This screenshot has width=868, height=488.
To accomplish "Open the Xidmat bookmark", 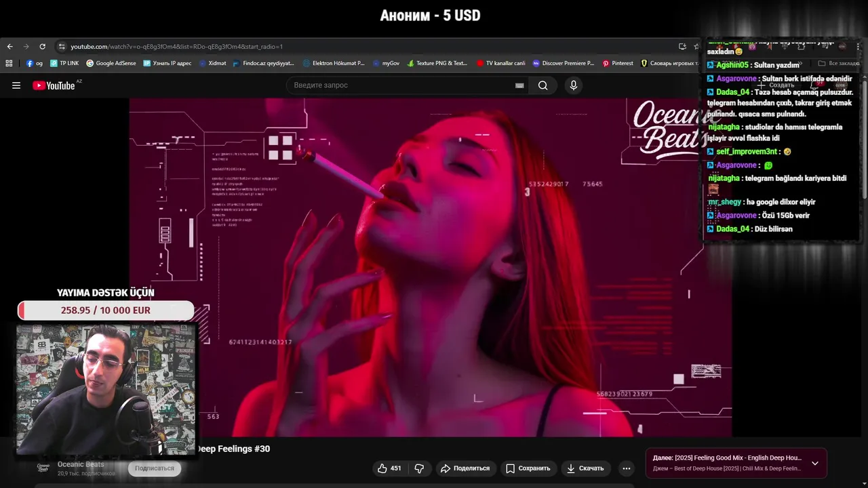I will tap(212, 63).
